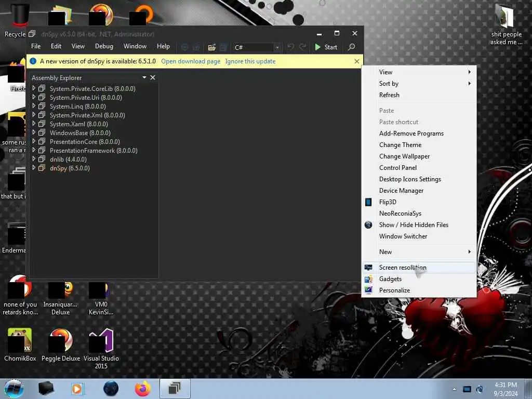Choose Change Theme in the context menu
The image size is (532, 399).
coord(419,145)
